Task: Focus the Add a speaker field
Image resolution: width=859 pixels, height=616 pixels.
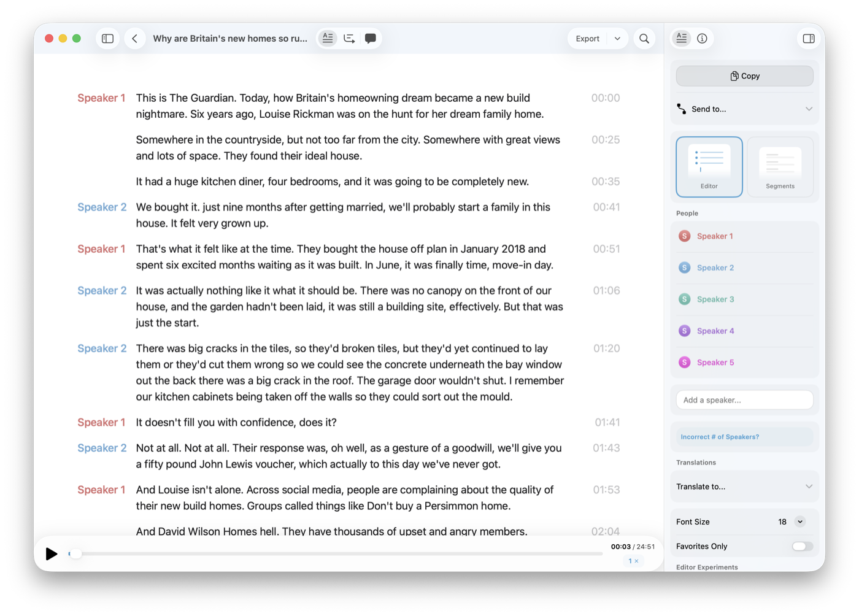Action: pos(745,400)
